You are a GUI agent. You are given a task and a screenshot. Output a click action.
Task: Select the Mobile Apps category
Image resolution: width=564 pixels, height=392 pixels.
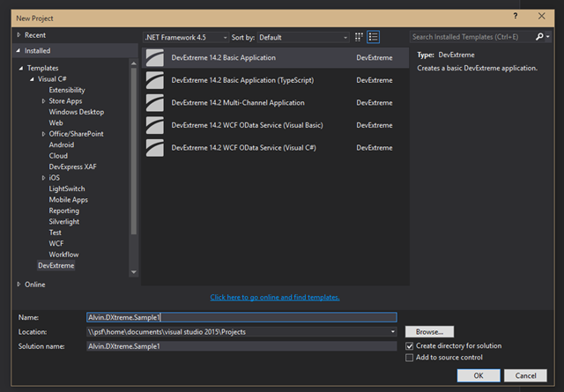pyautogui.click(x=69, y=200)
